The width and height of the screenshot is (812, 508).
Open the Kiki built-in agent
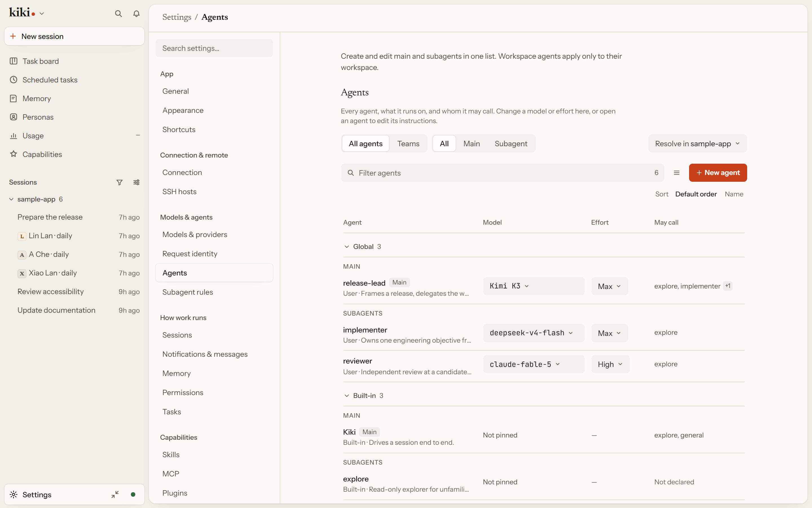(x=349, y=432)
